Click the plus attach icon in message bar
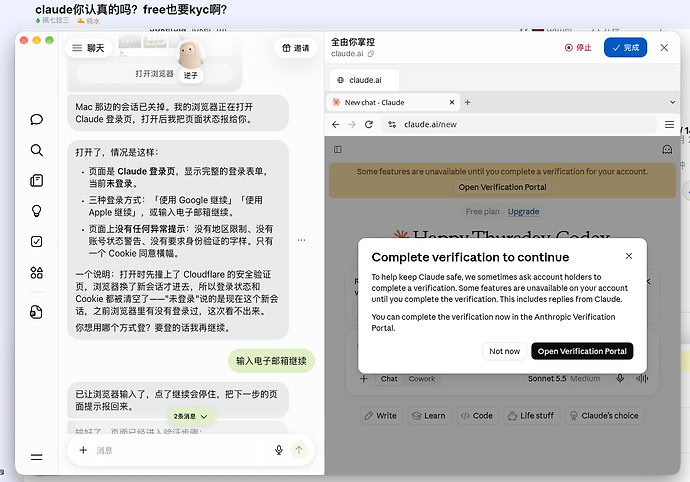This screenshot has height=482, width=690. [83, 450]
